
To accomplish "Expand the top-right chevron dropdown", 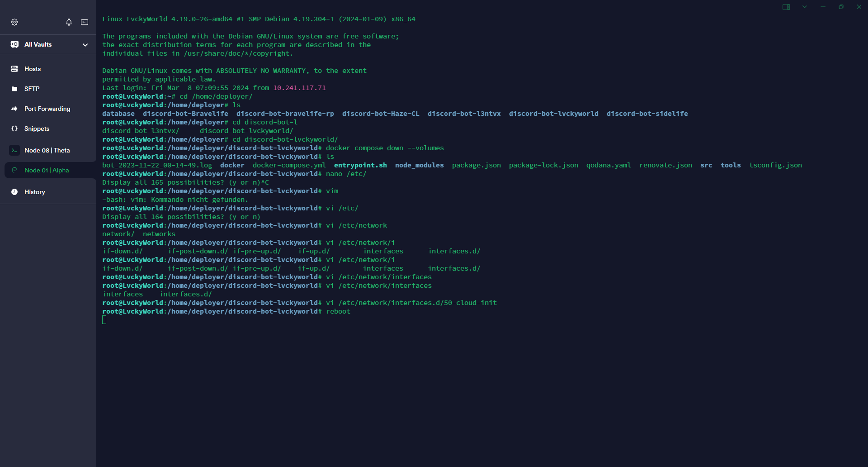I will (805, 7).
